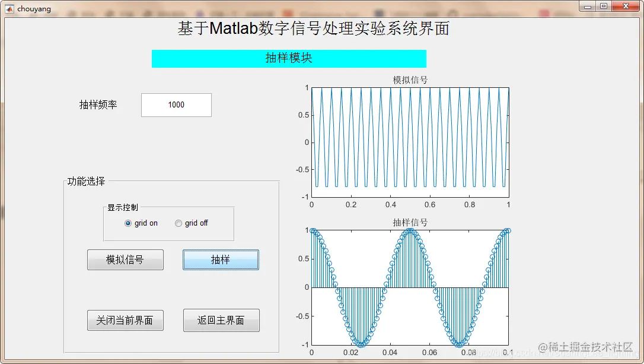Viewport: 644px width, 364px height.
Task: Close the chouyang window
Action: pos(626,6)
